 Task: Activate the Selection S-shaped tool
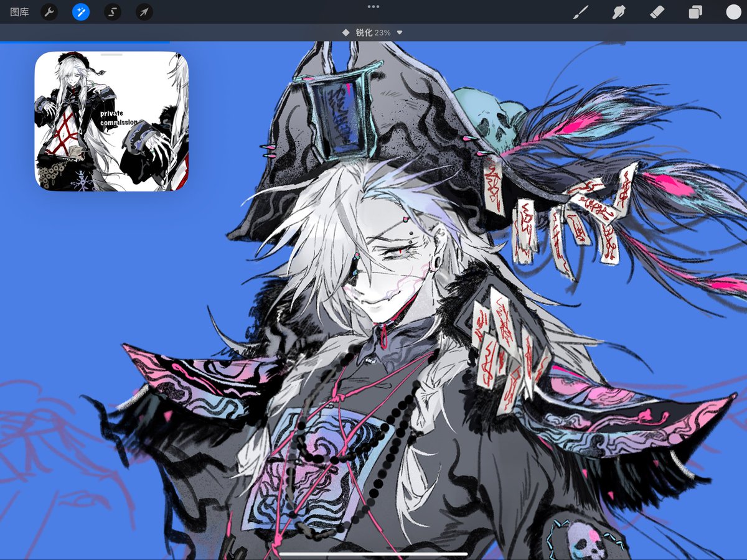click(x=113, y=12)
